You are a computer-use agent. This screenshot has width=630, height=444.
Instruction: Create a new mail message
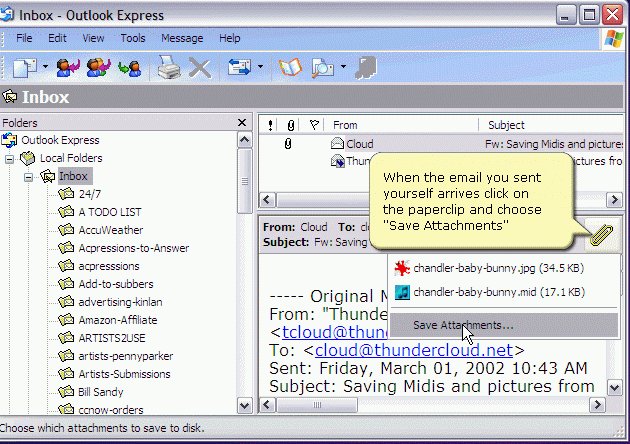click(24, 68)
